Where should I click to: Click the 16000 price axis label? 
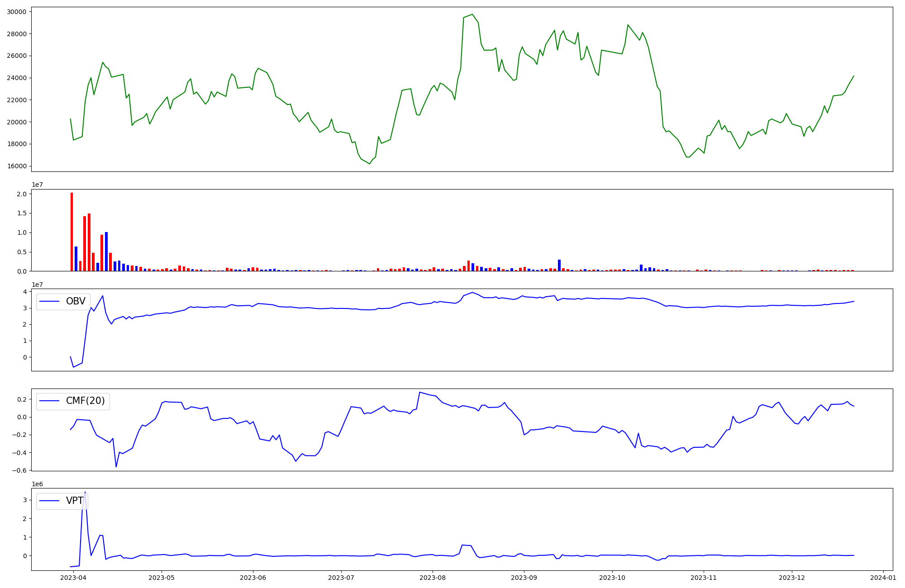click(x=16, y=166)
